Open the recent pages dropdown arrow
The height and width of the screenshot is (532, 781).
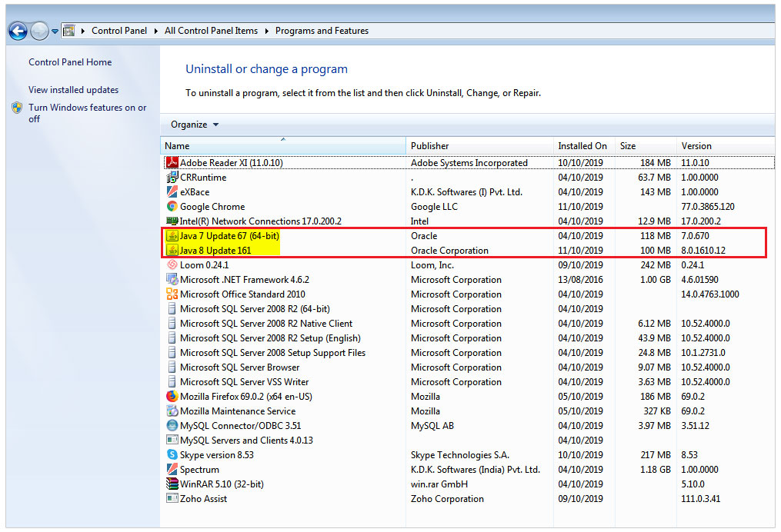coord(55,32)
